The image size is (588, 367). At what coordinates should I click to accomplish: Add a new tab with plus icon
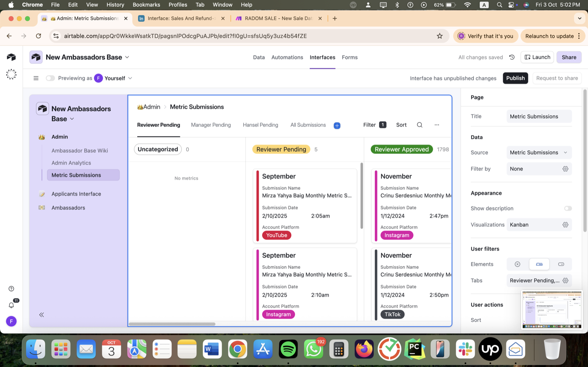(x=337, y=126)
